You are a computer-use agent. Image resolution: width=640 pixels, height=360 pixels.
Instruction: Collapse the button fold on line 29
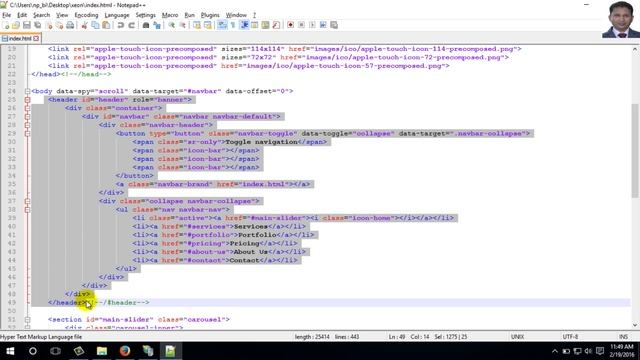pyautogui.click(x=27, y=133)
